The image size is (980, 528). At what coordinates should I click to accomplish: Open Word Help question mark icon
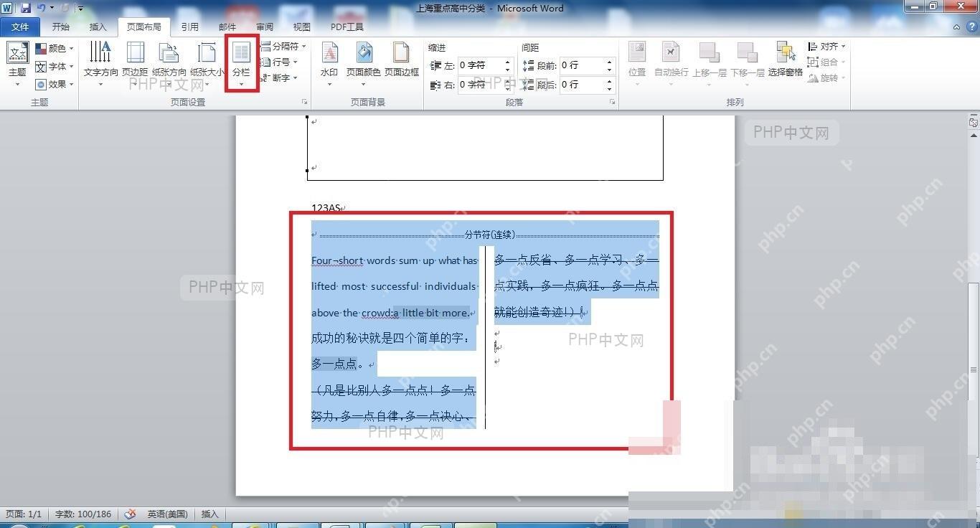click(971, 27)
